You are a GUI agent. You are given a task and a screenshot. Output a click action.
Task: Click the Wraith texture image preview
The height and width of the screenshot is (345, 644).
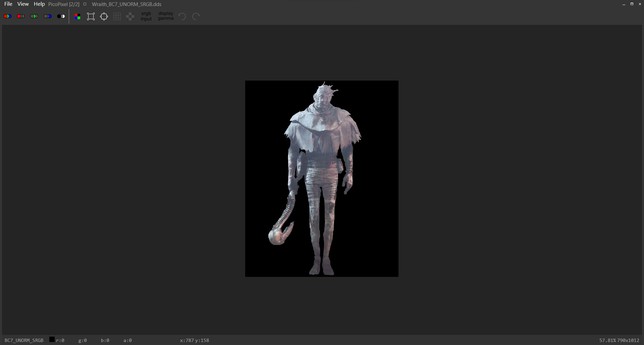322,179
